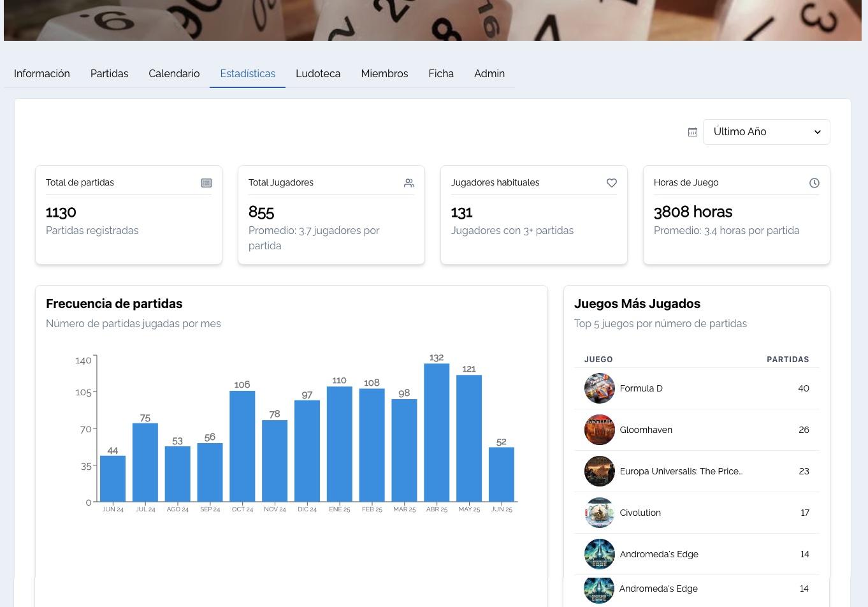Click the list icon in Total de partidas card
The image size is (868, 607).
tap(206, 183)
